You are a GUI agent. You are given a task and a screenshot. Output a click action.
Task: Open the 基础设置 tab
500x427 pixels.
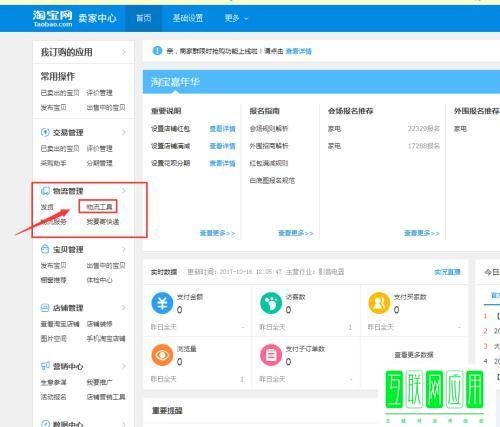(188, 18)
